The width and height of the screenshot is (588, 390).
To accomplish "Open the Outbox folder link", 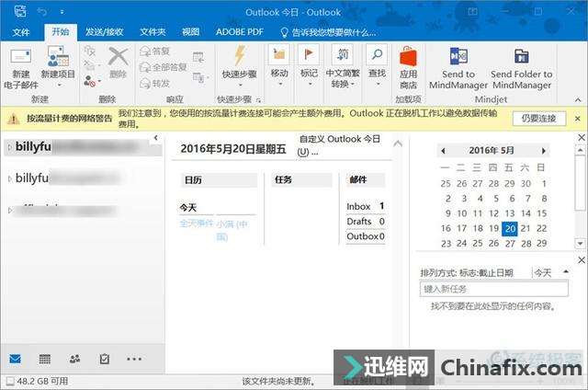I will tap(362, 236).
